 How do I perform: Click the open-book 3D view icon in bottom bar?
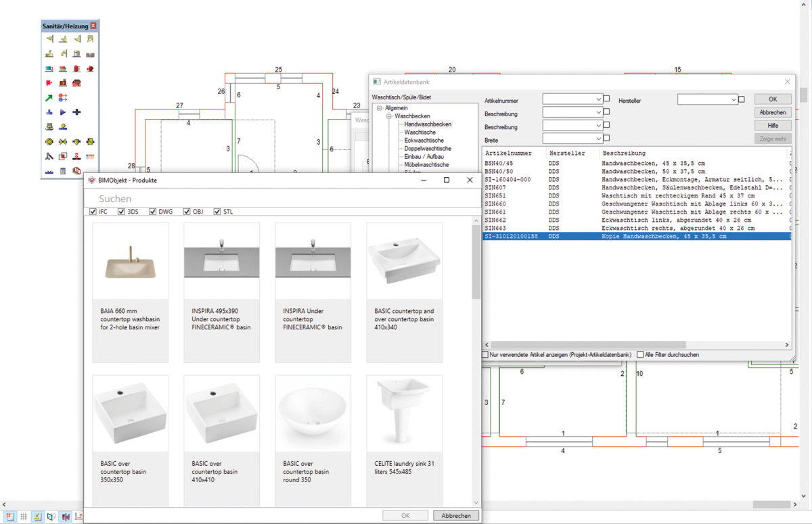[x=51, y=517]
